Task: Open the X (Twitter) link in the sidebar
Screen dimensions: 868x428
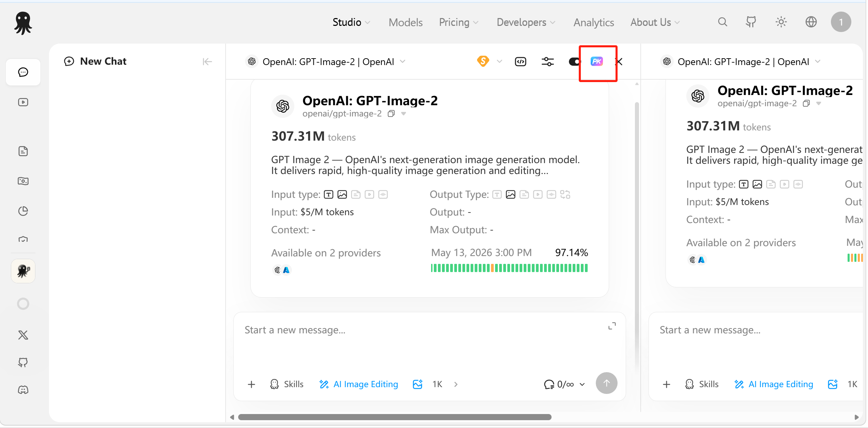Action: [x=23, y=335]
